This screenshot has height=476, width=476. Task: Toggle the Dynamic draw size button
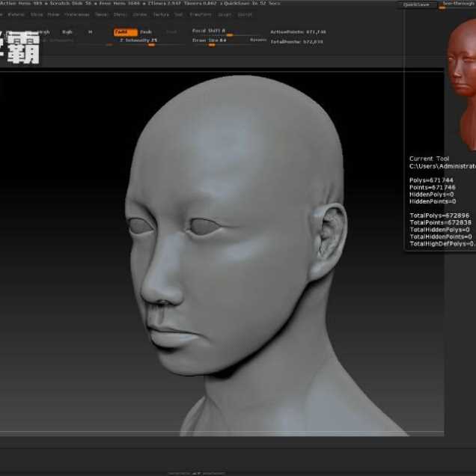click(258, 40)
